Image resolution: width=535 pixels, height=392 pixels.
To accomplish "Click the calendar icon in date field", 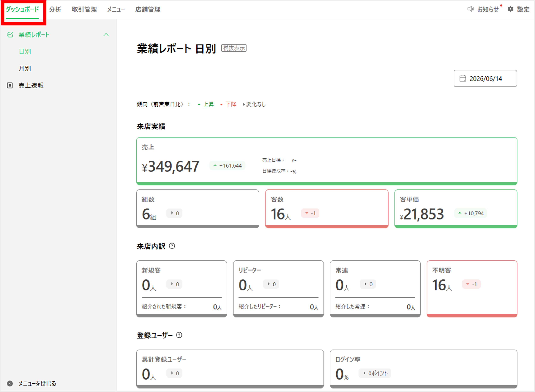I will pyautogui.click(x=463, y=78).
